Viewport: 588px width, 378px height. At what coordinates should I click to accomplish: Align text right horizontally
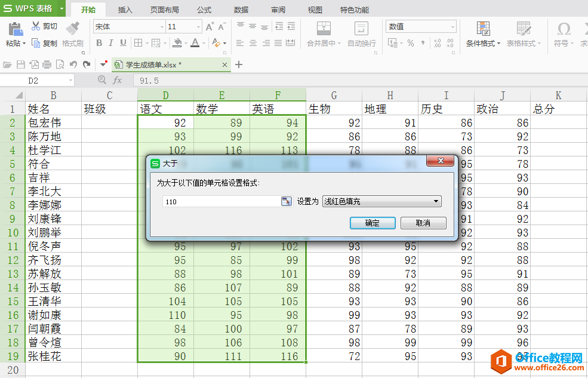[x=266, y=43]
